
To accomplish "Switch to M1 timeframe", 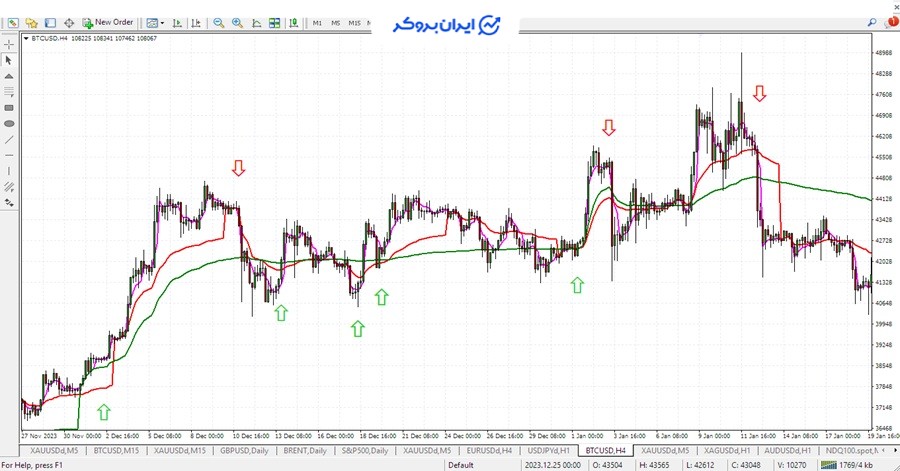I will click(x=317, y=22).
